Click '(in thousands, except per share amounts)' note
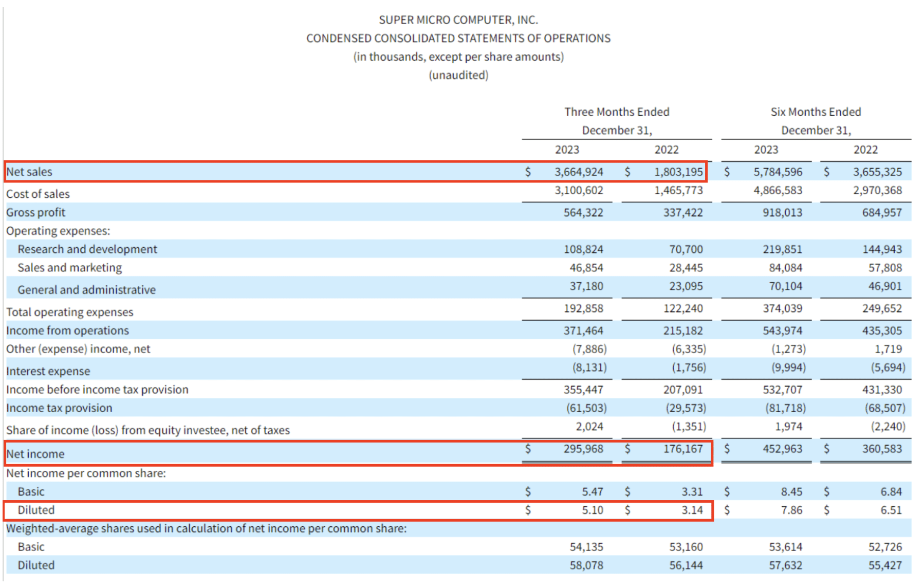 458,57
